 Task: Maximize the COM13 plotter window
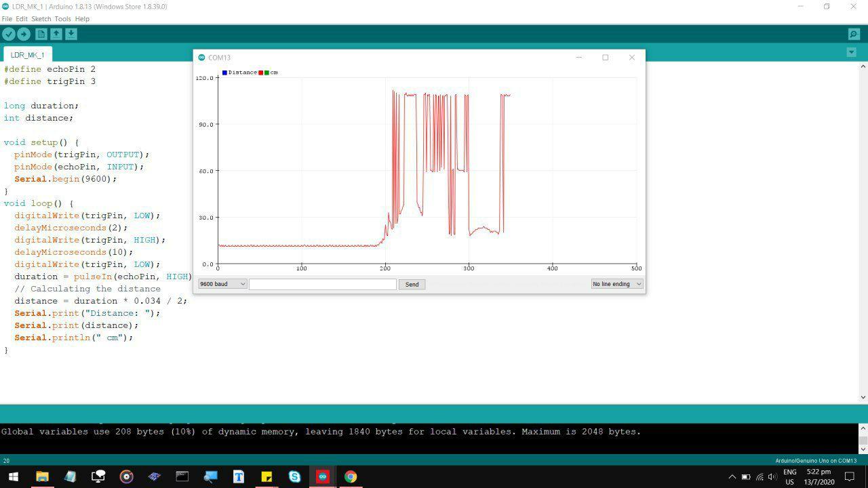point(606,58)
